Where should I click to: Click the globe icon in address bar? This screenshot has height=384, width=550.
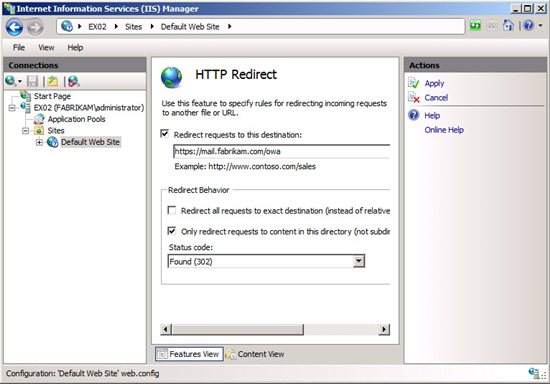pyautogui.click(x=67, y=26)
